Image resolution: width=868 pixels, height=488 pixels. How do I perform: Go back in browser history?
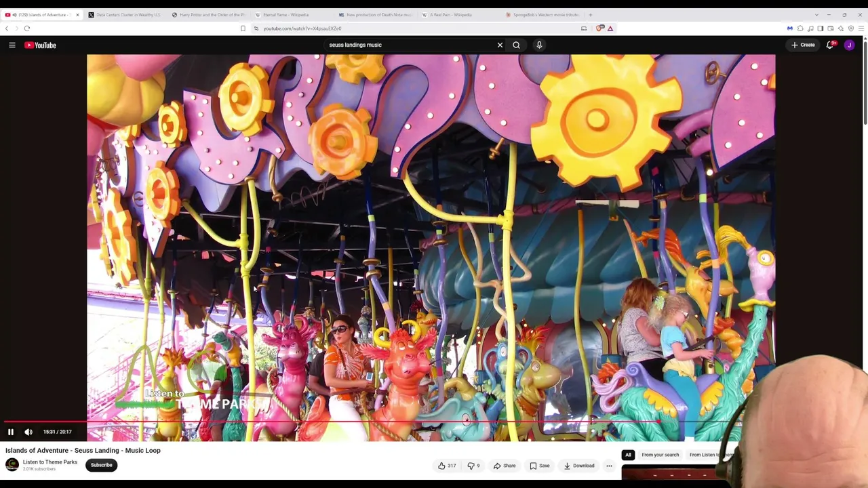[7, 28]
